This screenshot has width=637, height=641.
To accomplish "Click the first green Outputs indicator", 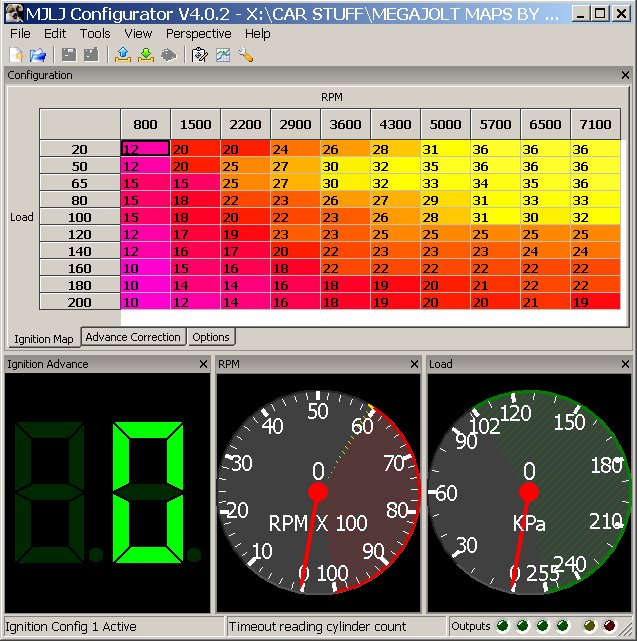I will (502, 625).
